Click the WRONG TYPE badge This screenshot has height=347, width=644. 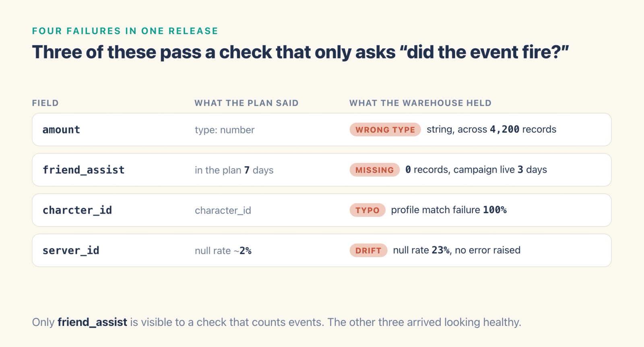(x=385, y=130)
